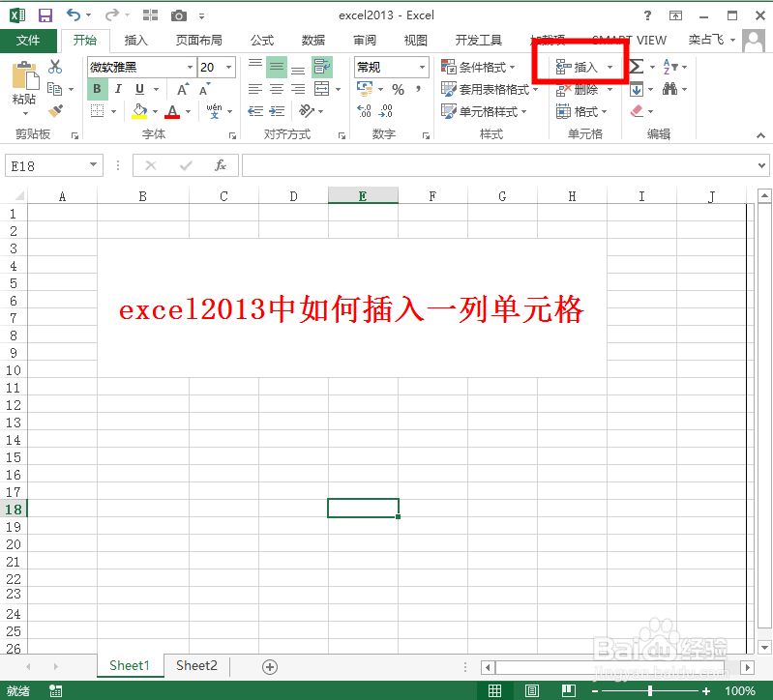Toggle macro recording icon in status bar
The height and width of the screenshot is (700, 773).
coord(56,690)
